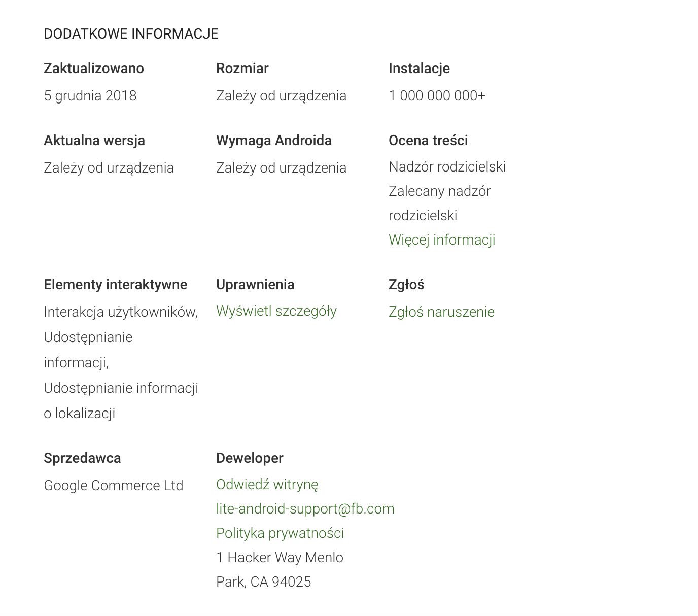Click "Wyświetl szczegóły" under Uprawnienia

pyautogui.click(x=276, y=311)
